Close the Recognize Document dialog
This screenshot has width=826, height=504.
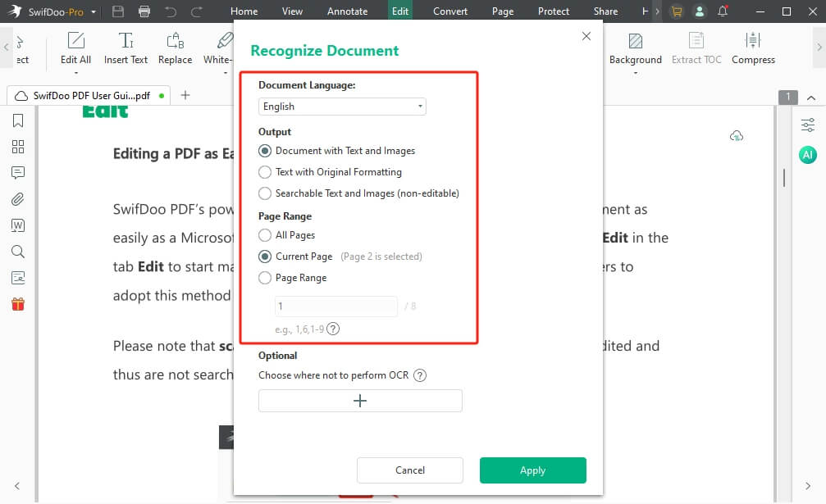[586, 36]
